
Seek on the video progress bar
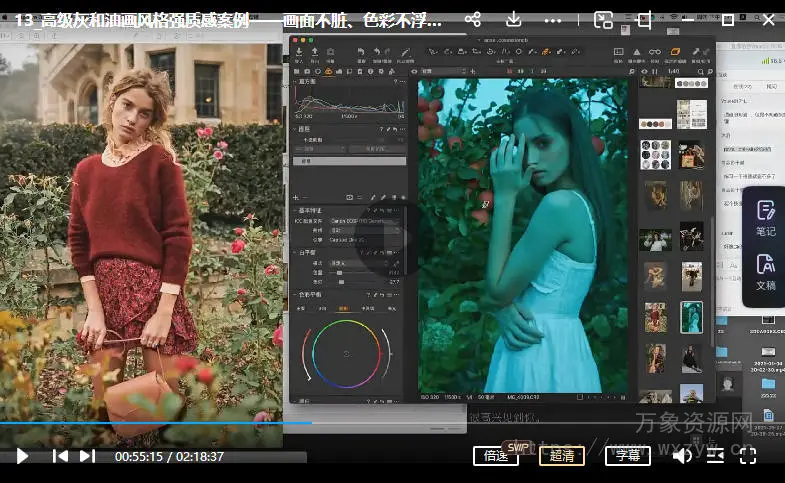tap(400, 423)
